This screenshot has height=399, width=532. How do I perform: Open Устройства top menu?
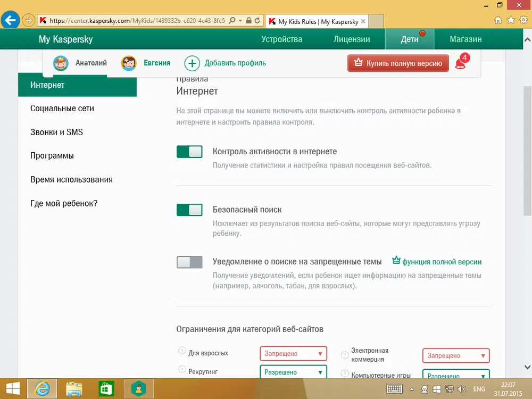coord(281,39)
